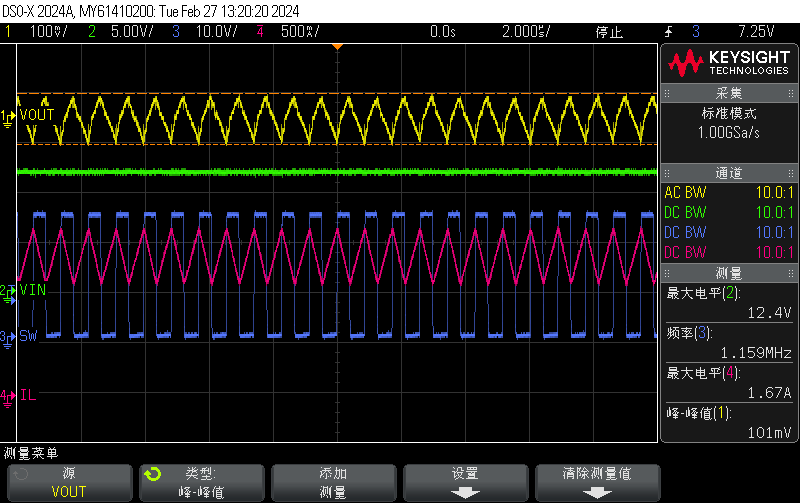Open the 设置 submenu softkey
The height and width of the screenshot is (503, 800).
point(465,483)
